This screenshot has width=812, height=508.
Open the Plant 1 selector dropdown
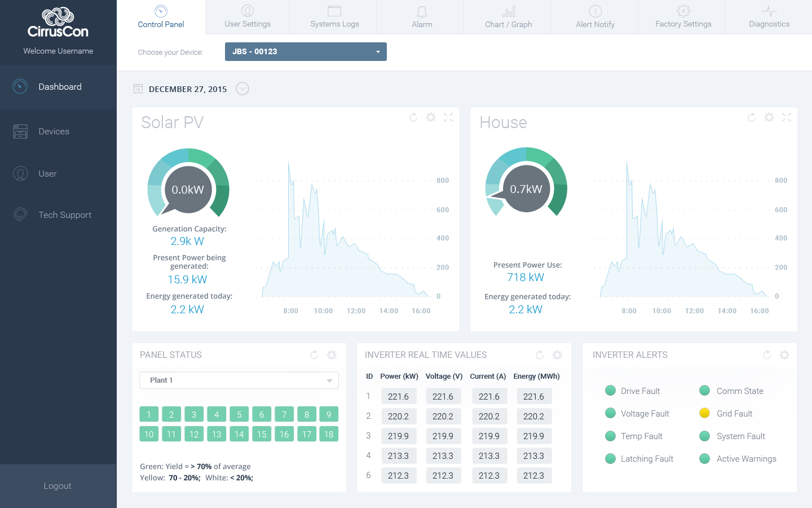pos(239,380)
